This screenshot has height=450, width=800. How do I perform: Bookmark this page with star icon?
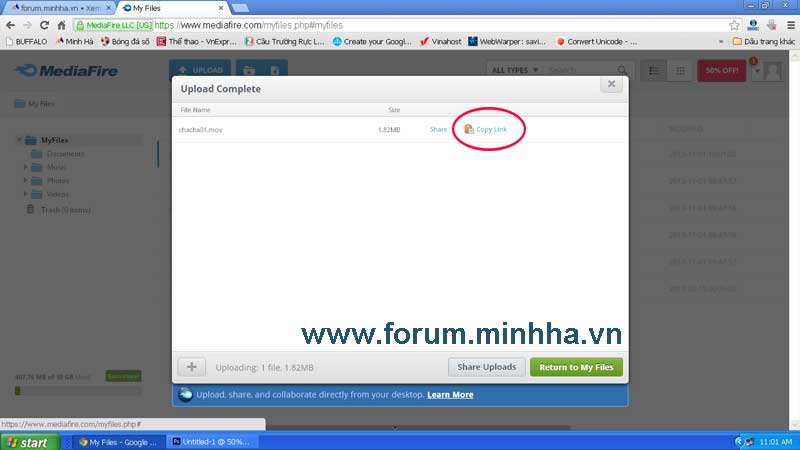(734, 25)
